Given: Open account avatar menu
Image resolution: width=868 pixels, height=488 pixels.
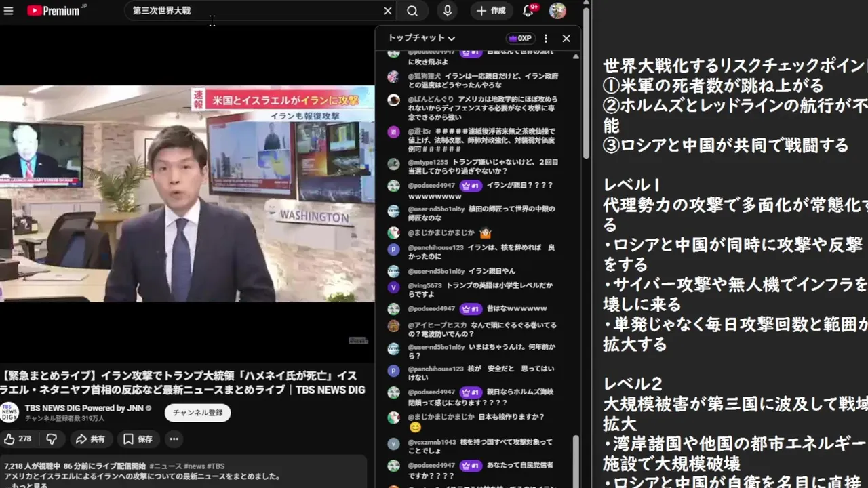Looking at the screenshot, I should [557, 11].
